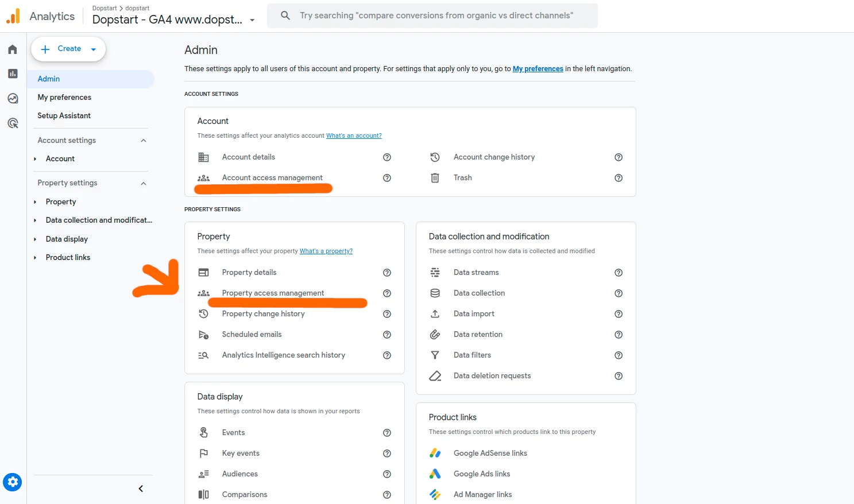Open Google Ads links
The image size is (854, 504).
(x=482, y=474)
